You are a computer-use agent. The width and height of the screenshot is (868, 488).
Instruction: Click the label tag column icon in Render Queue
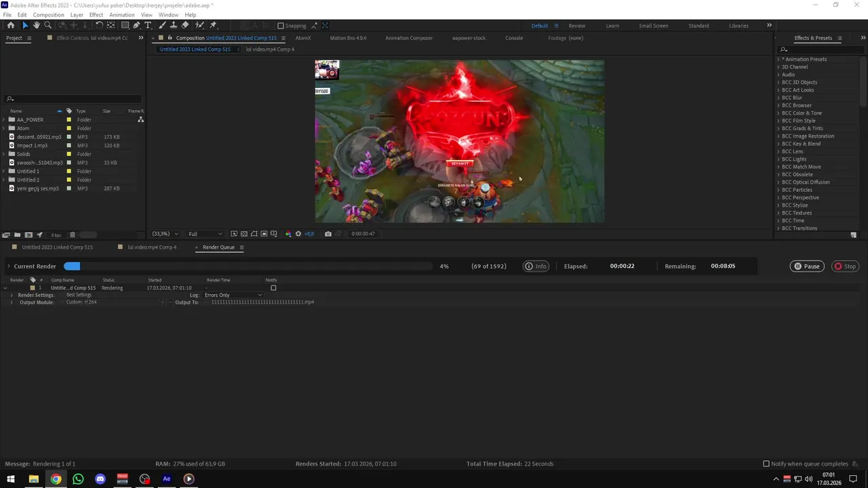(x=33, y=280)
